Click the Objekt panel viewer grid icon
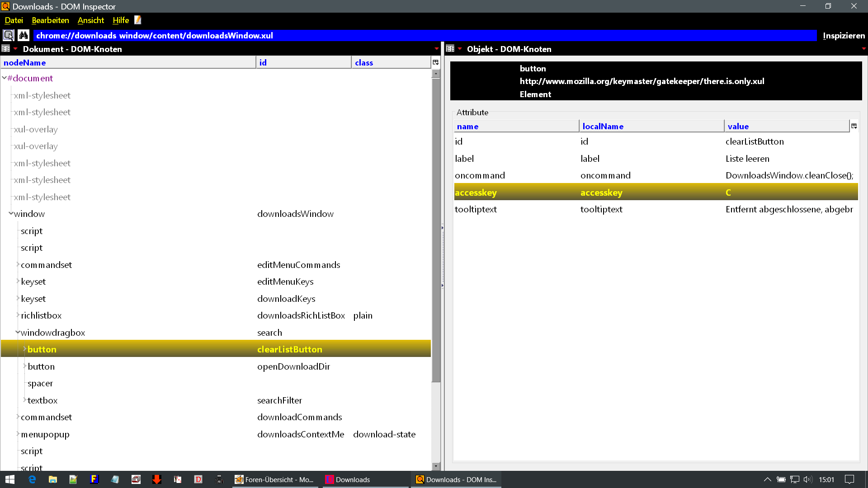The height and width of the screenshot is (488, 868). (x=450, y=49)
